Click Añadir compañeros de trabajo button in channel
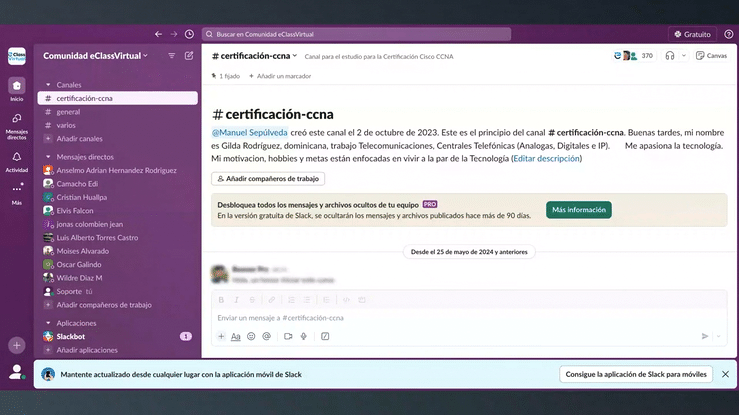 [268, 179]
